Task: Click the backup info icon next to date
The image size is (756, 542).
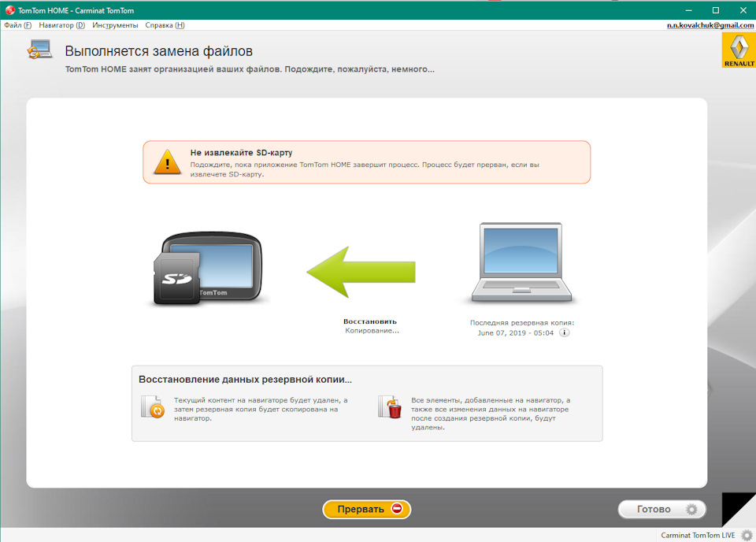Action: (x=564, y=332)
